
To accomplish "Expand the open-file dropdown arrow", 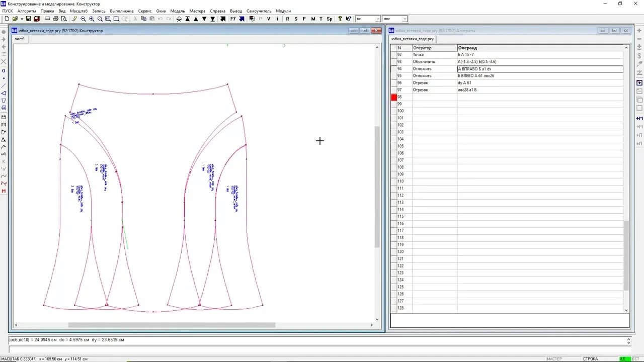I will 22,19.
